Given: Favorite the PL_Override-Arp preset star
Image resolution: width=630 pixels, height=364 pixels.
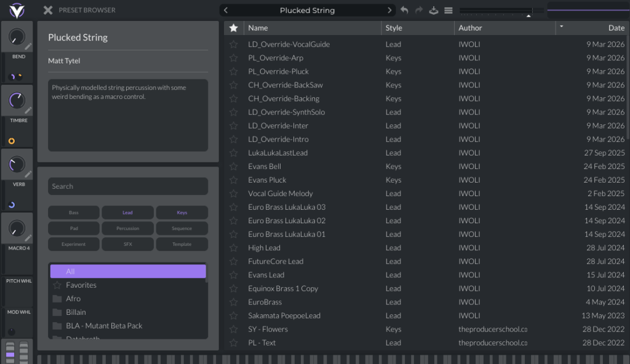Looking at the screenshot, I should pos(233,58).
